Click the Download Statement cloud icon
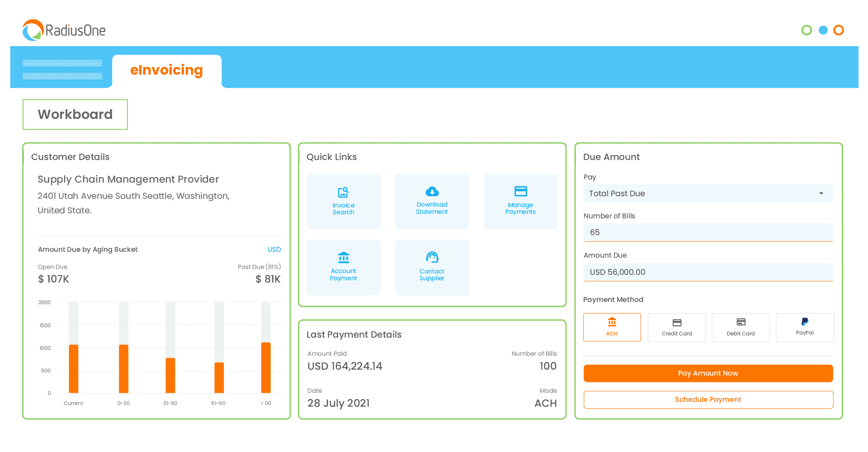The height and width of the screenshot is (452, 868). 432,192
